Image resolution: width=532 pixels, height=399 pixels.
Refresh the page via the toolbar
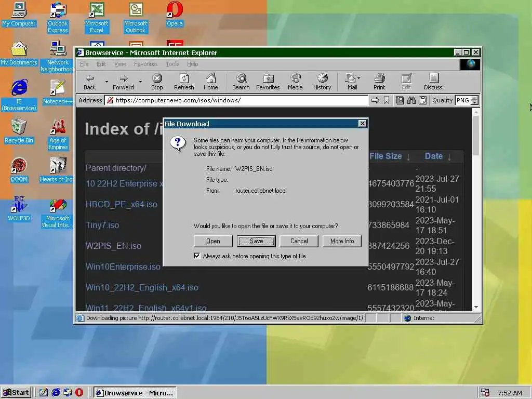[184, 82]
